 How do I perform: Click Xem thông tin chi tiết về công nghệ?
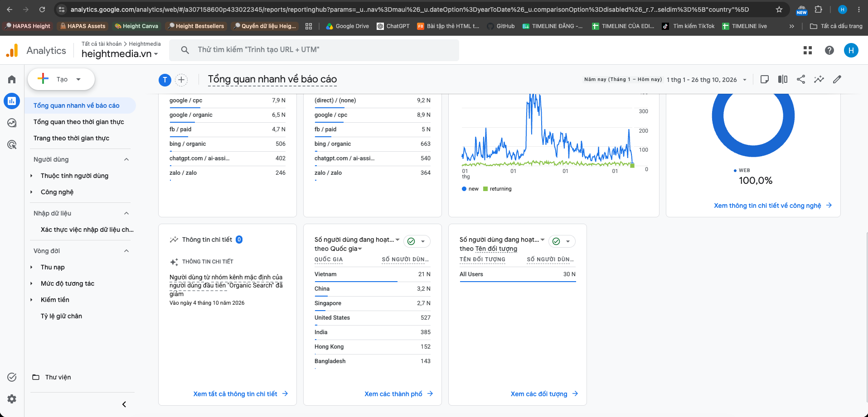point(773,206)
